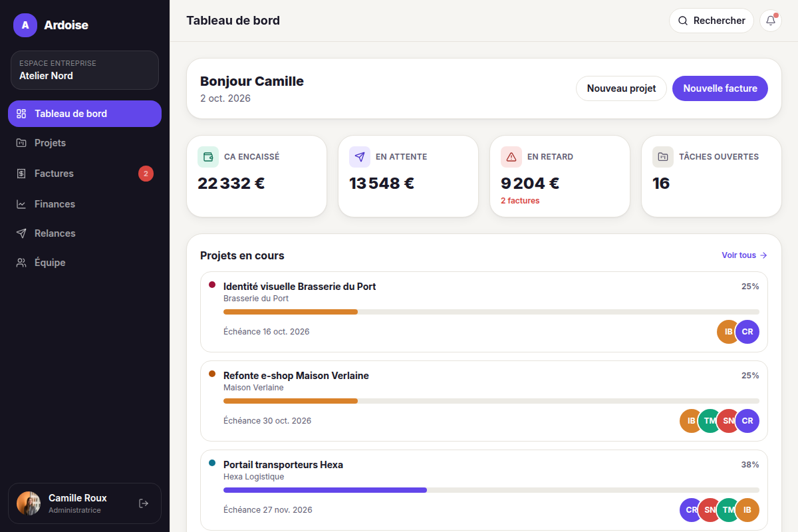Click the CR avatar on Maison Verlaine project
Screen dimensions: 798x532
coord(747,421)
